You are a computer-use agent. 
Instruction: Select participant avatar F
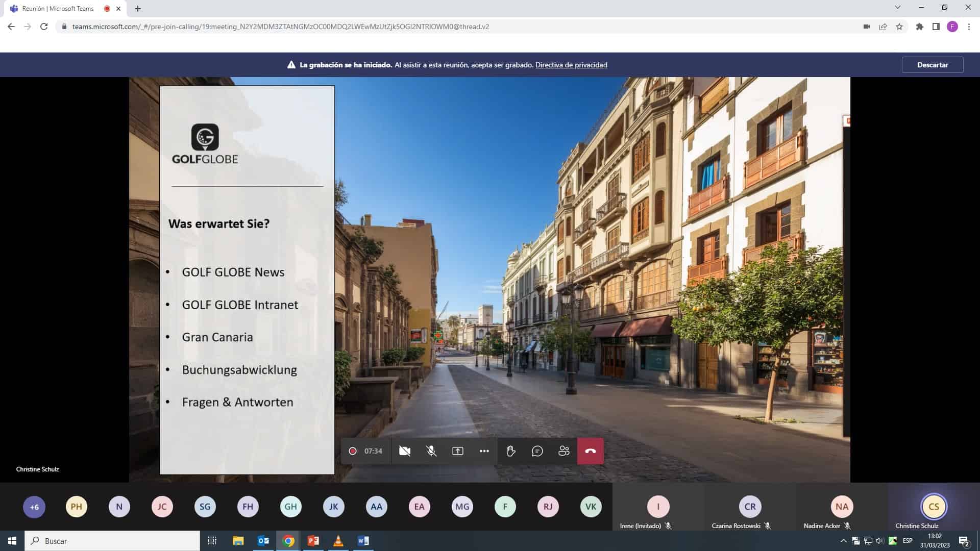pyautogui.click(x=505, y=507)
